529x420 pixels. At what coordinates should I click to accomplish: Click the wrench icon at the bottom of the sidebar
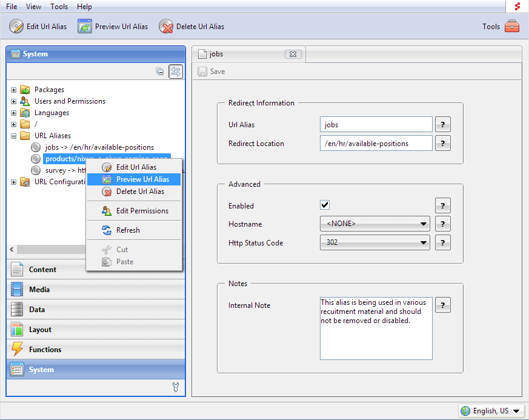176,387
